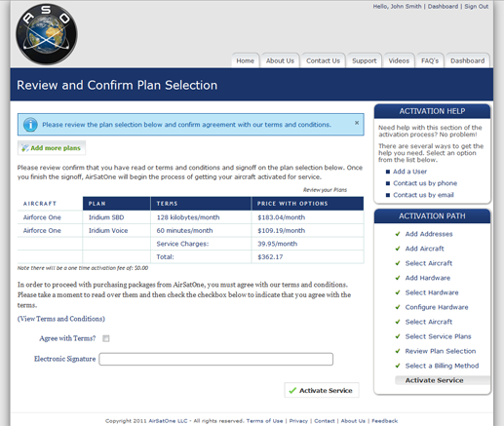
Task: Dismiss the plan review notice
Action: 357,123
